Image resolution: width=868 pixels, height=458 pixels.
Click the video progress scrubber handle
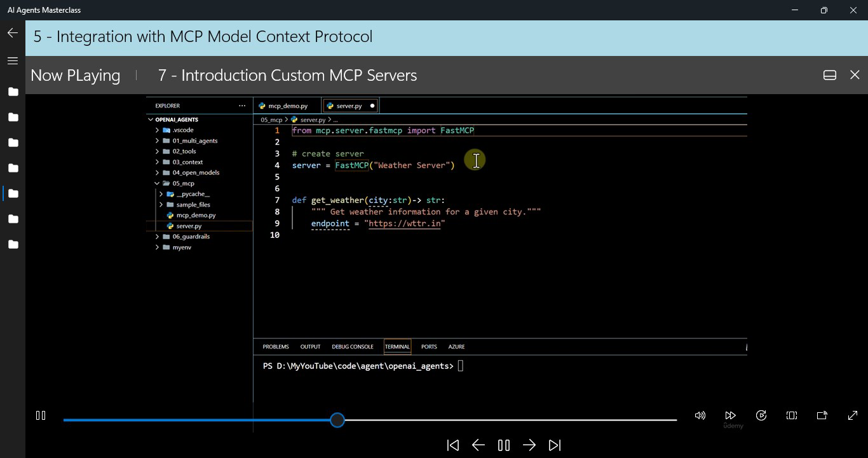(337, 420)
